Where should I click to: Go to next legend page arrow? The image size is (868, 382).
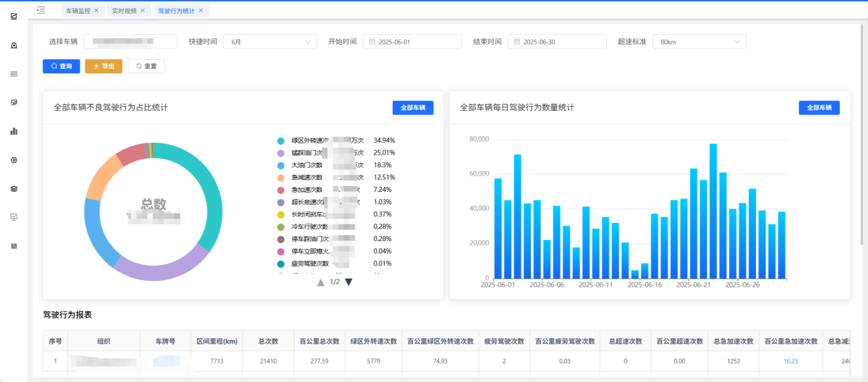349,282
